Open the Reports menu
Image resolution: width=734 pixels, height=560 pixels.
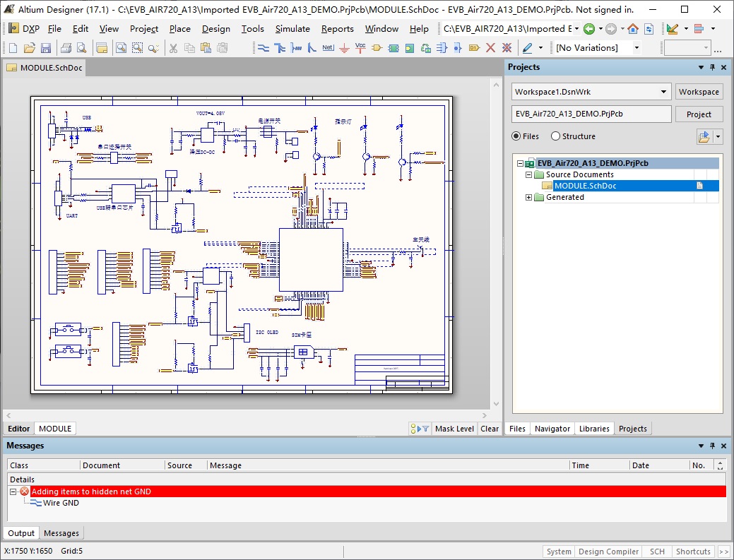pos(338,29)
